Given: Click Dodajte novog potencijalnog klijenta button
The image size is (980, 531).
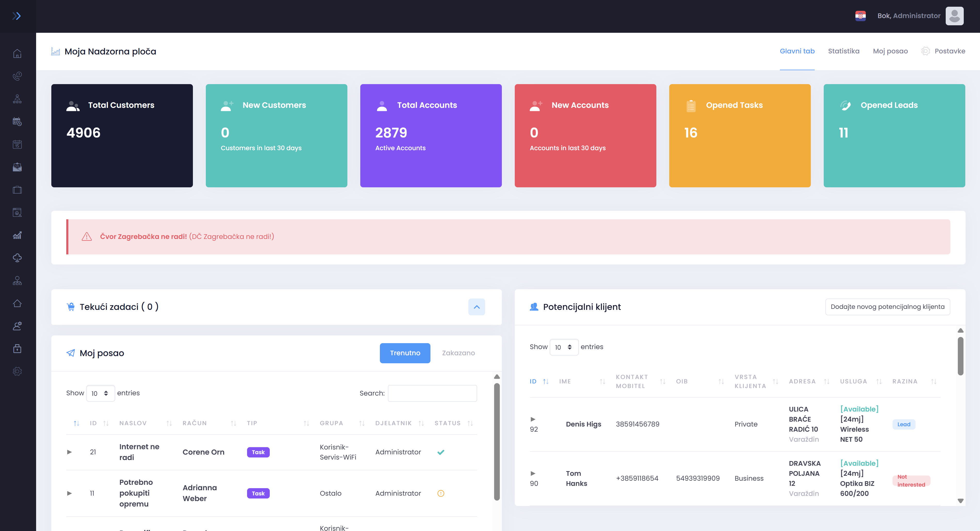Looking at the screenshot, I should click(x=887, y=307).
